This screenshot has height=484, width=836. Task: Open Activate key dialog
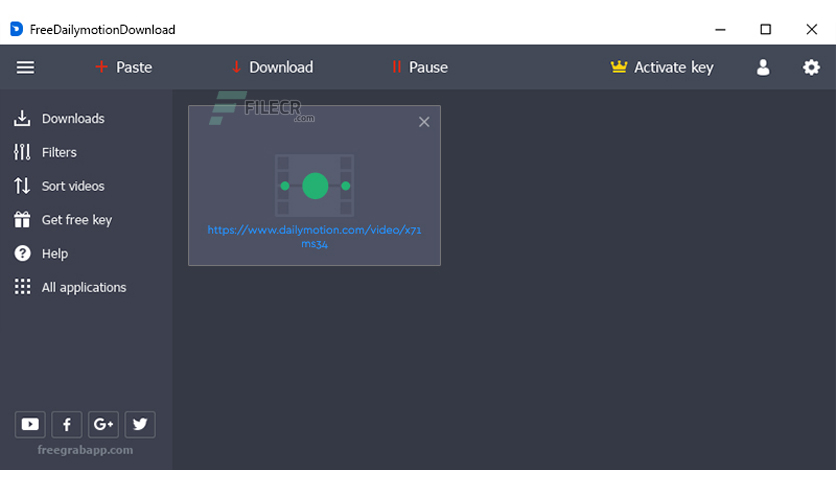tap(662, 67)
